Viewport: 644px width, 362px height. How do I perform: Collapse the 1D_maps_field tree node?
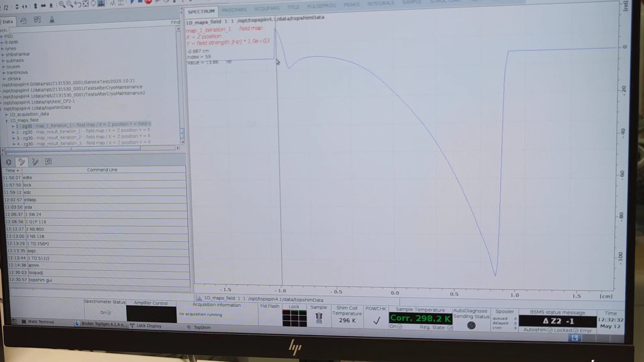pos(7,121)
